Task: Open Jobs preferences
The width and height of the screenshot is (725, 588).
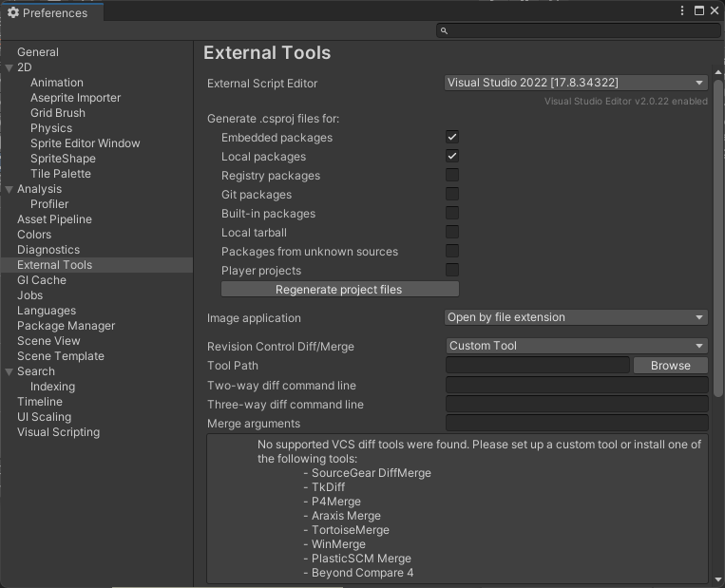Action: coord(30,295)
